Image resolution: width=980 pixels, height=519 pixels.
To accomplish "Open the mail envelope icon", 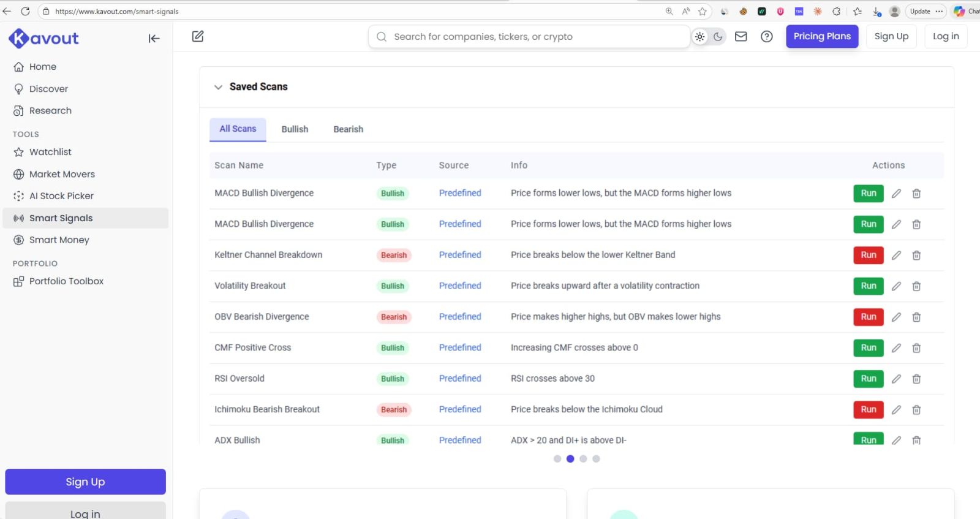I will [x=741, y=37].
